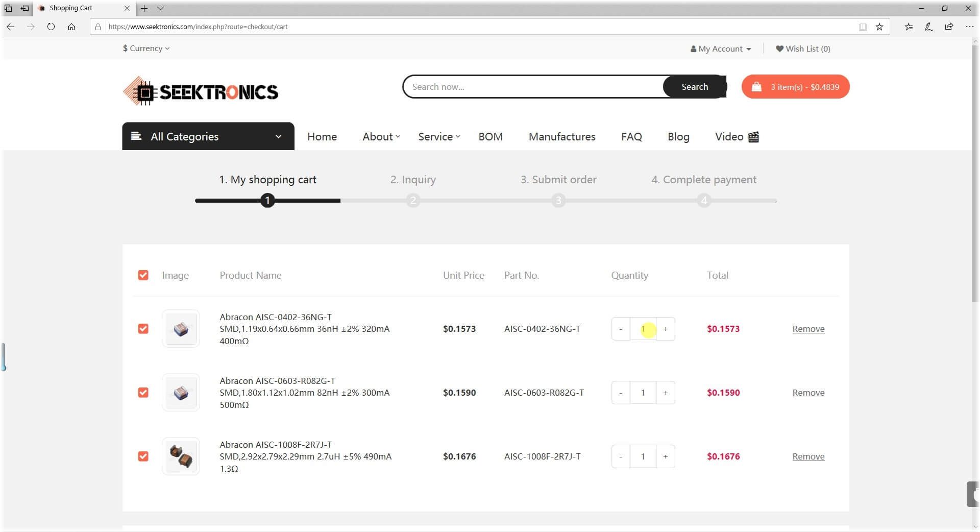The image size is (980, 532).
Task: Click the Seektronics logo
Action: tap(201, 91)
